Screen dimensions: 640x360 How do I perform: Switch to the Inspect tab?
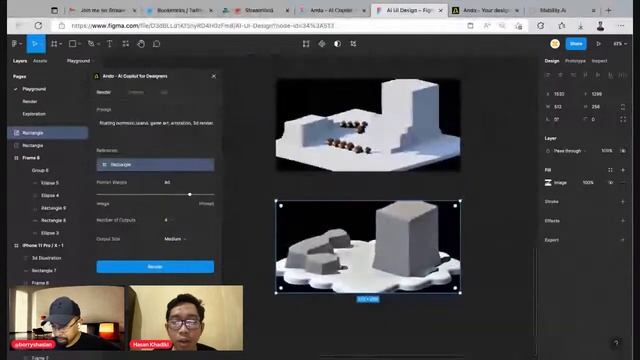pyautogui.click(x=599, y=61)
